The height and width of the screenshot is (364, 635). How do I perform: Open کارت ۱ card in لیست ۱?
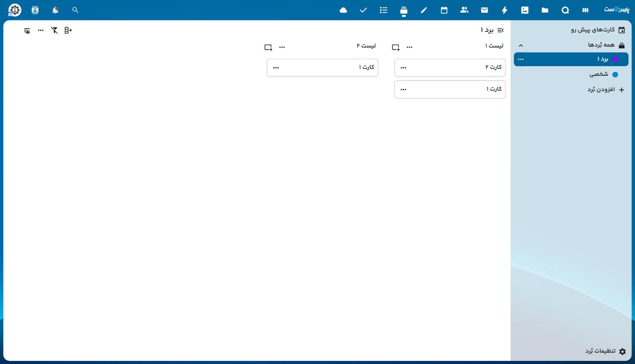click(450, 89)
